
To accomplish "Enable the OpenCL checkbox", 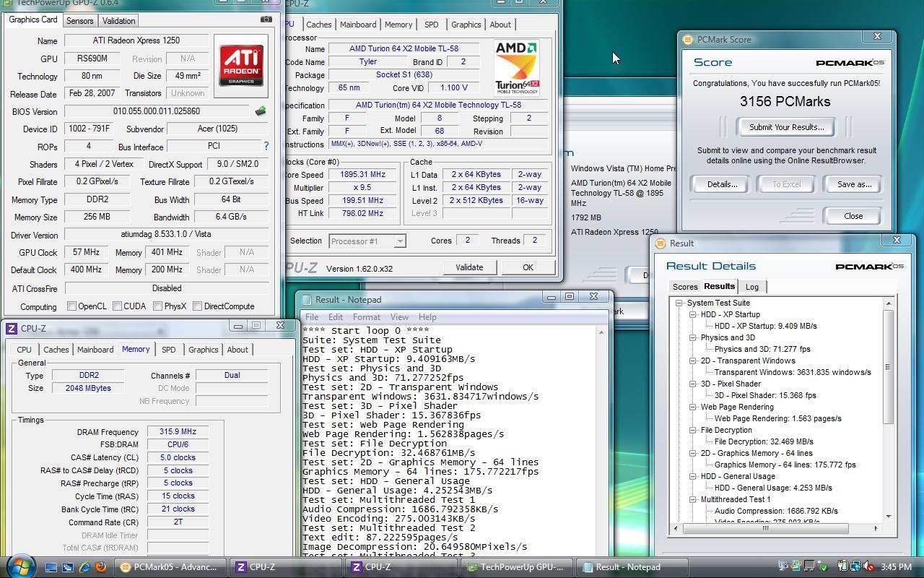I will pyautogui.click(x=71, y=306).
